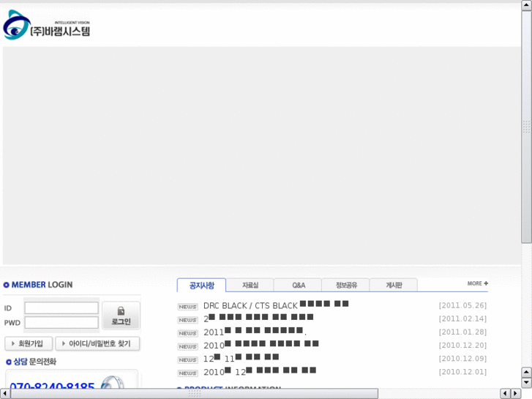Click the vertical scrollbar down arrow at bottom
This screenshot has width=532, height=399.
[527, 383]
